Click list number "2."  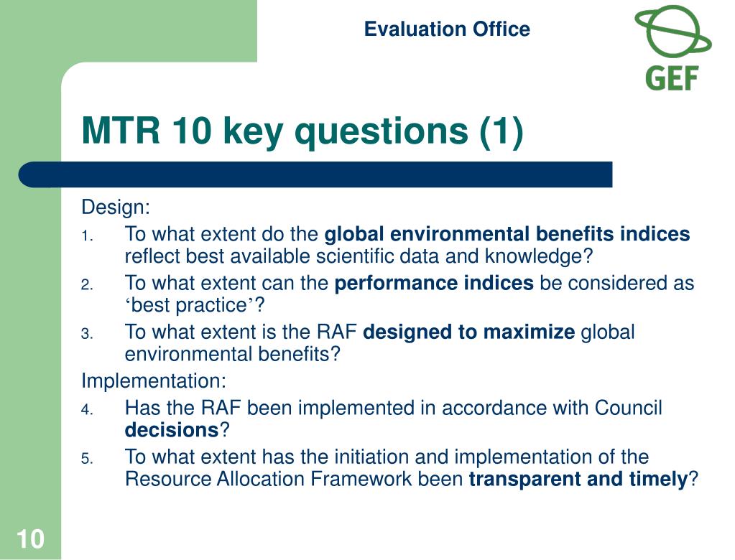tap(87, 285)
